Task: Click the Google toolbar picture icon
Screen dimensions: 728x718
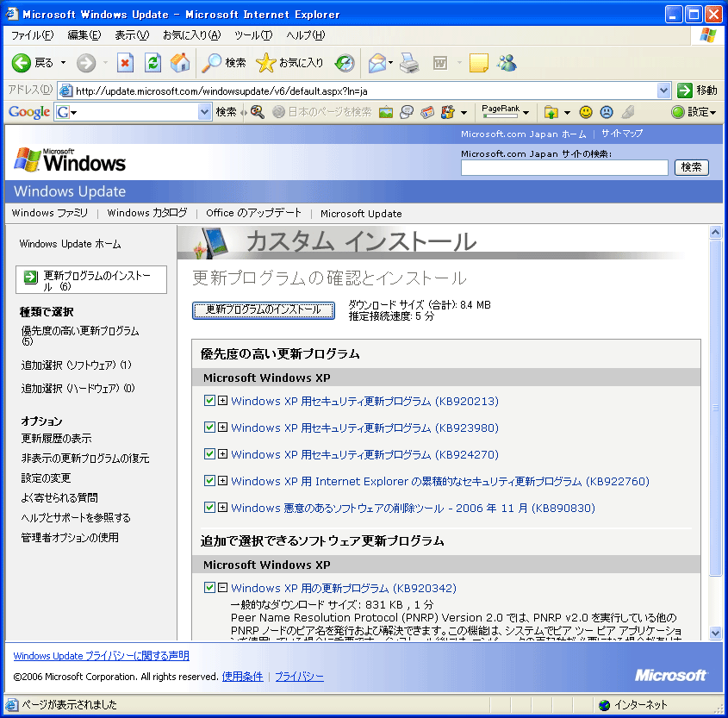Action: coord(385,112)
